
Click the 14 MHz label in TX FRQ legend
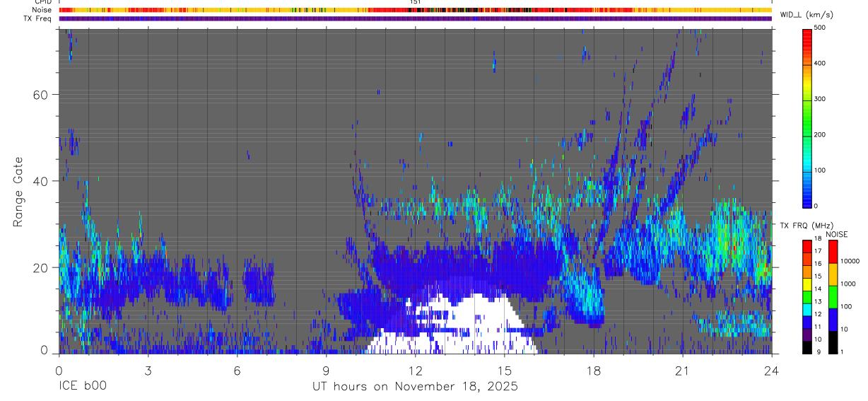[x=819, y=289]
